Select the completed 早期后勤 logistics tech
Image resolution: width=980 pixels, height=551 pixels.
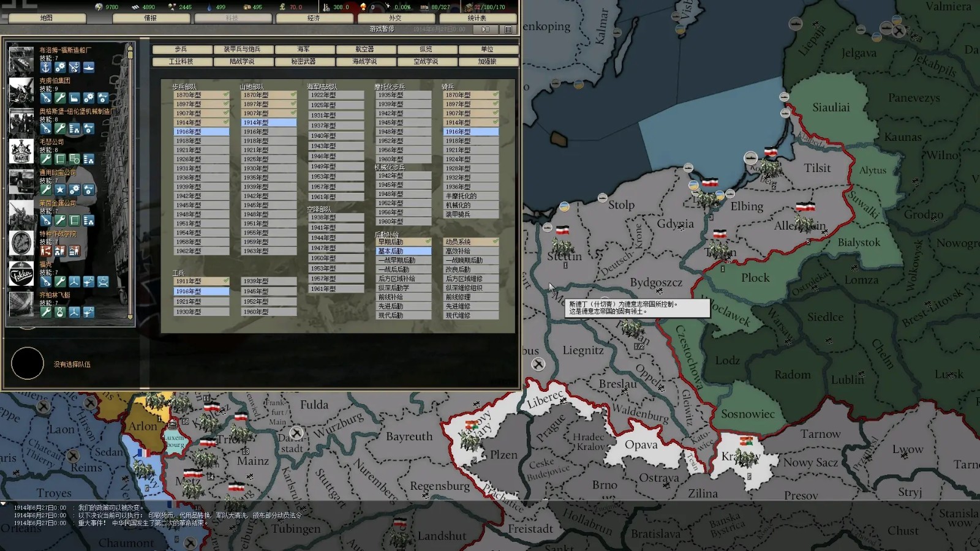point(403,242)
